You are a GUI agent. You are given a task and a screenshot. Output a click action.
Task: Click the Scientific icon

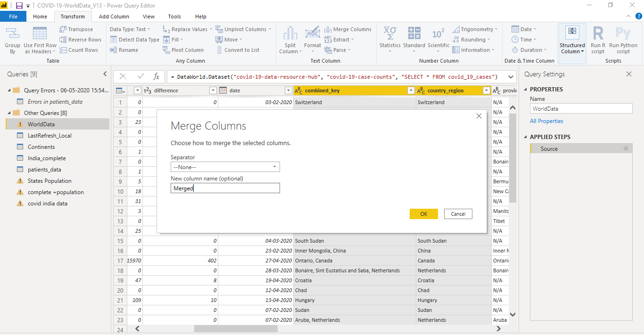pyautogui.click(x=438, y=33)
